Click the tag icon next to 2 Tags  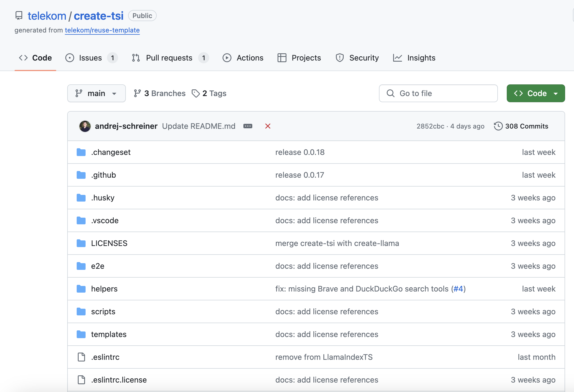tap(196, 93)
